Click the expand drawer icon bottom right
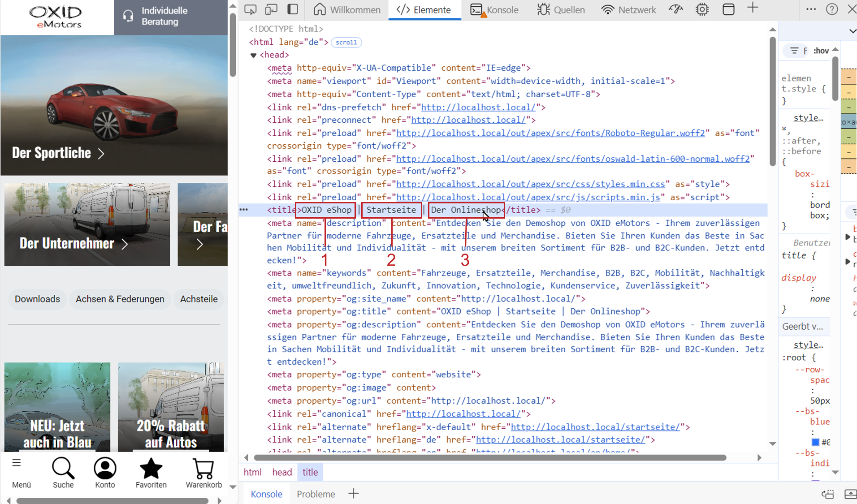 coord(850,494)
